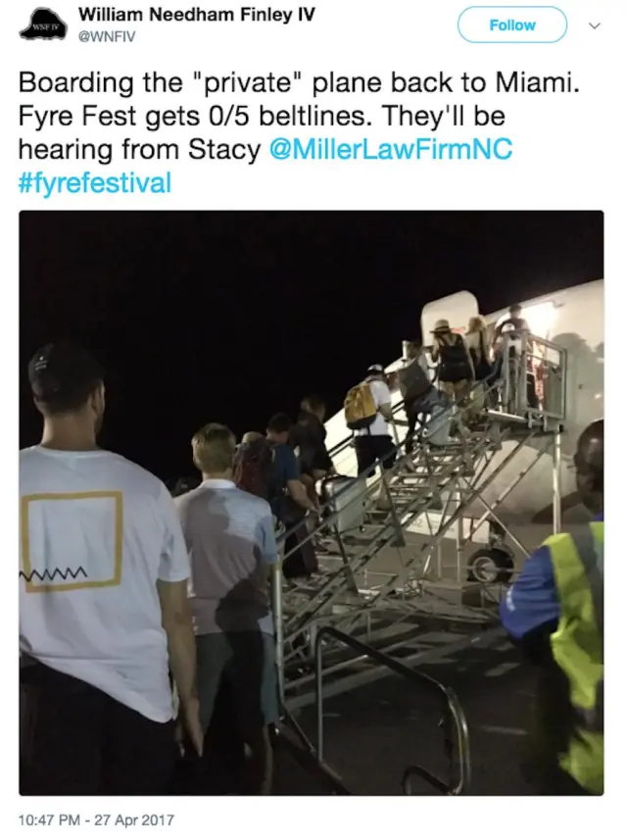The width and height of the screenshot is (627, 840).
Task: Show more actions next to Follow
Action: [595, 25]
